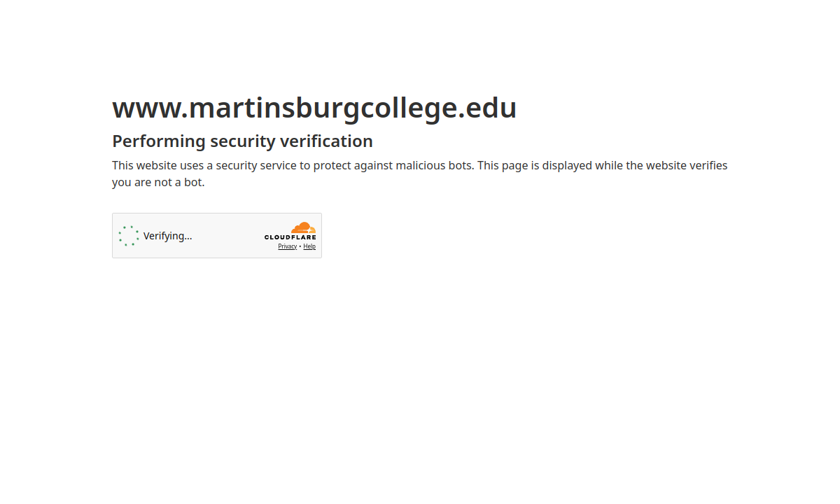Click the phrase "security service" in description
The width and height of the screenshot is (840, 504).
(256, 165)
